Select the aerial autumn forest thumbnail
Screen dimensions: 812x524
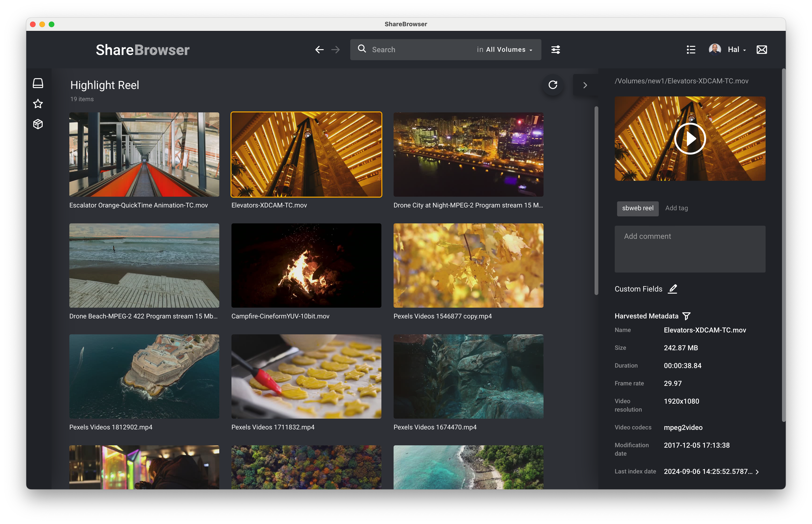click(306, 467)
